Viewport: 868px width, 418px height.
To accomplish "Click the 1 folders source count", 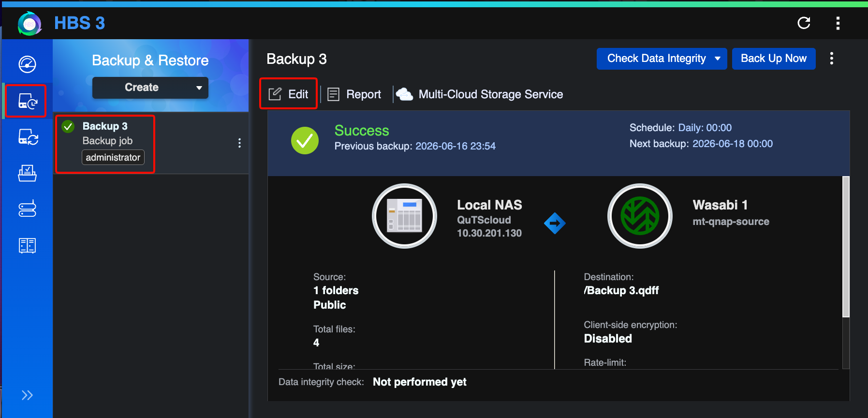I will coord(336,290).
